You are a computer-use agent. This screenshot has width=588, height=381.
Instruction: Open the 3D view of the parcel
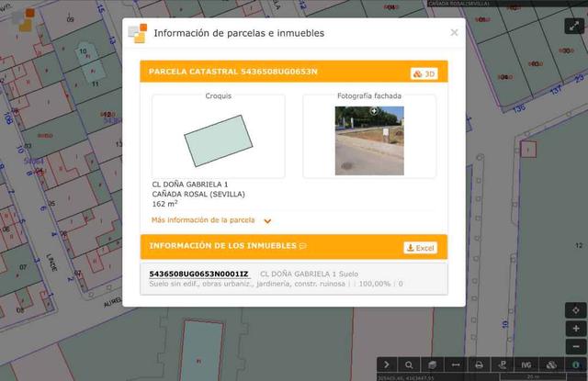[x=424, y=73]
